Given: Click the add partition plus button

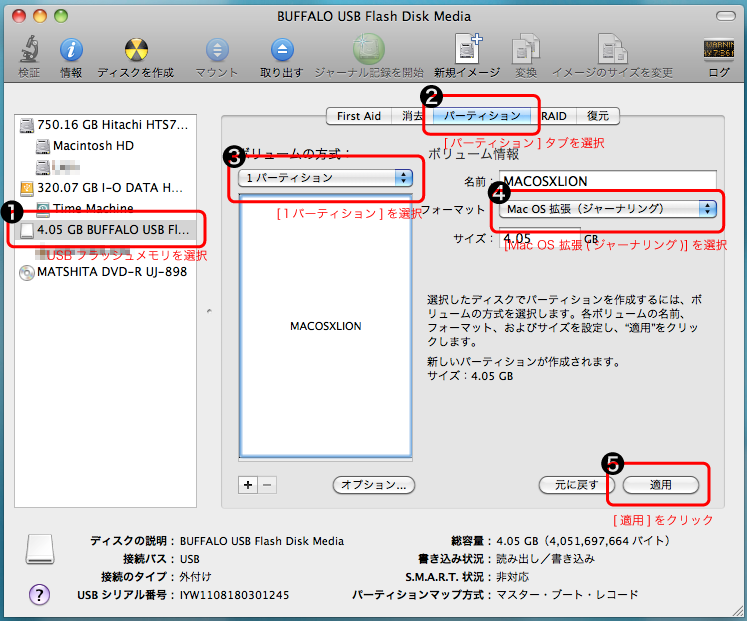Looking at the screenshot, I should (x=248, y=485).
